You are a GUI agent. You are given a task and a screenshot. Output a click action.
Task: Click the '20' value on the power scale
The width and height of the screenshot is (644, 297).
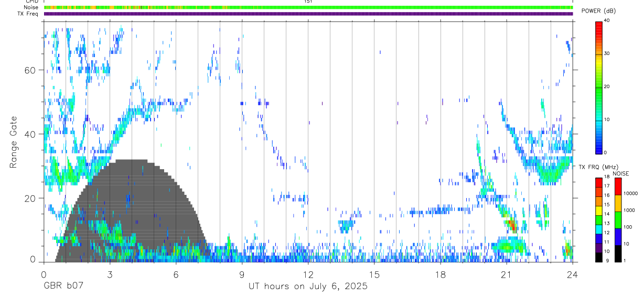[x=606, y=86]
